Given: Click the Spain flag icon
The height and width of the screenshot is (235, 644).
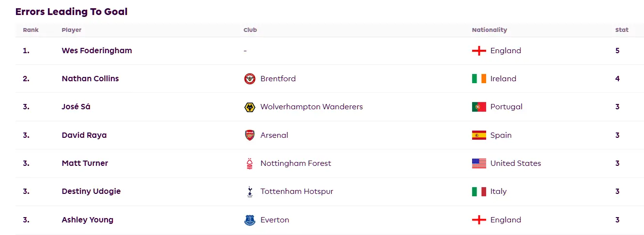Looking at the screenshot, I should 479,135.
